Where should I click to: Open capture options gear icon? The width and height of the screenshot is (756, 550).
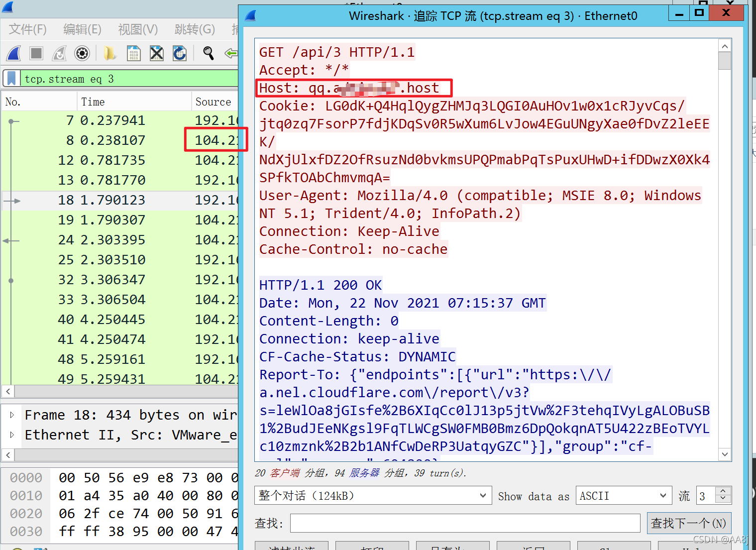[x=82, y=53]
